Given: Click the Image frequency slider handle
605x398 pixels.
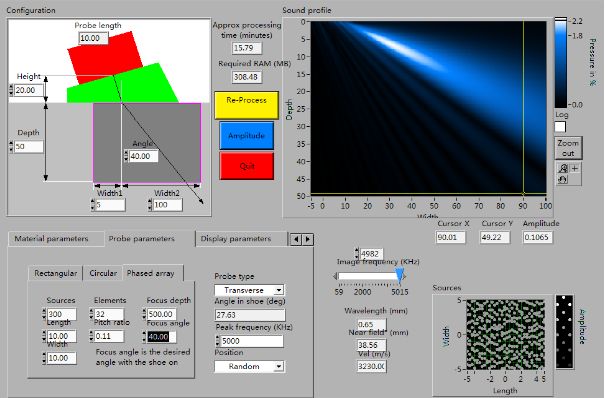Looking at the screenshot, I should [x=400, y=276].
